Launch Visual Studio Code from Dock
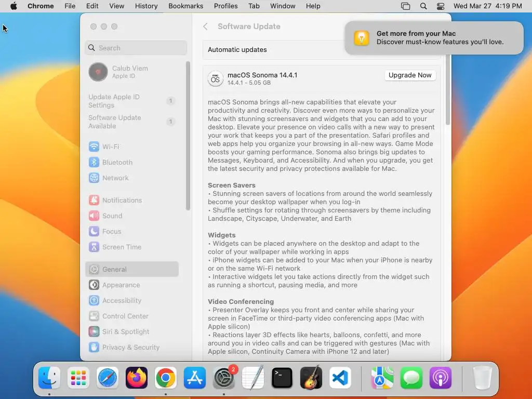 coord(340,378)
